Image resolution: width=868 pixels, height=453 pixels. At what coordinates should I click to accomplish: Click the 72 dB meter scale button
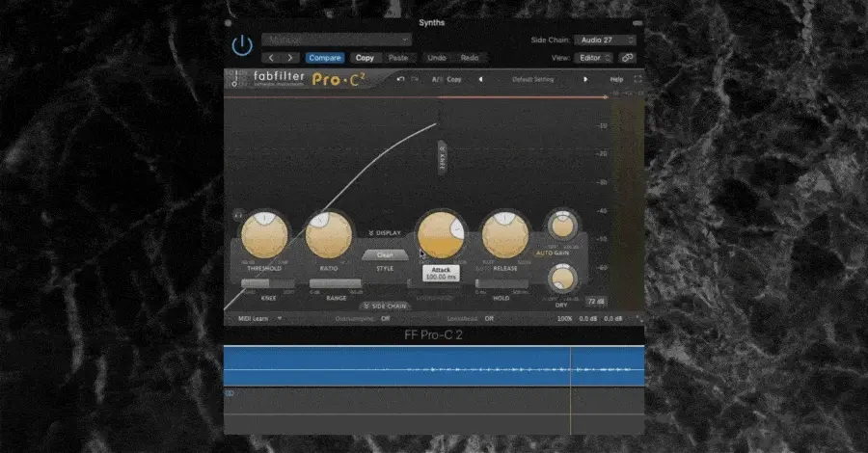pos(596,302)
